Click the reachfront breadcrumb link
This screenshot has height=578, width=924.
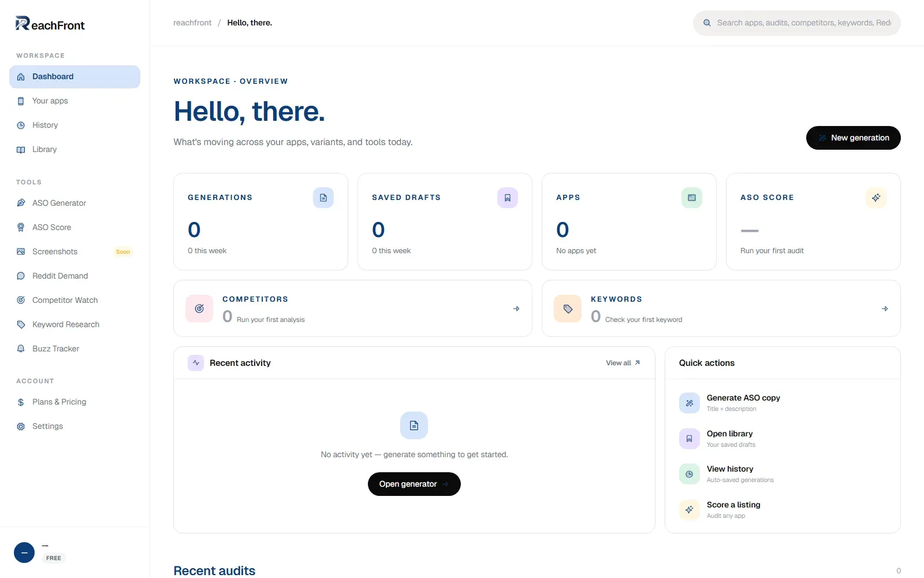click(192, 23)
